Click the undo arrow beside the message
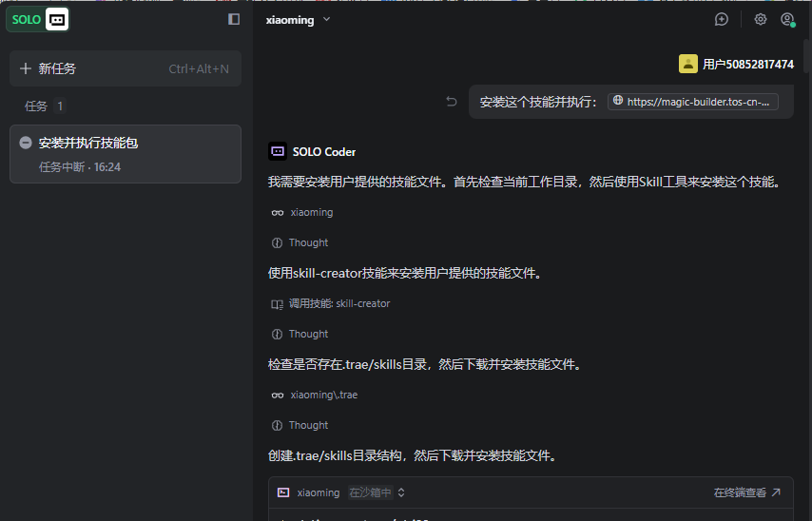The height and width of the screenshot is (521, 812). pyautogui.click(x=452, y=102)
